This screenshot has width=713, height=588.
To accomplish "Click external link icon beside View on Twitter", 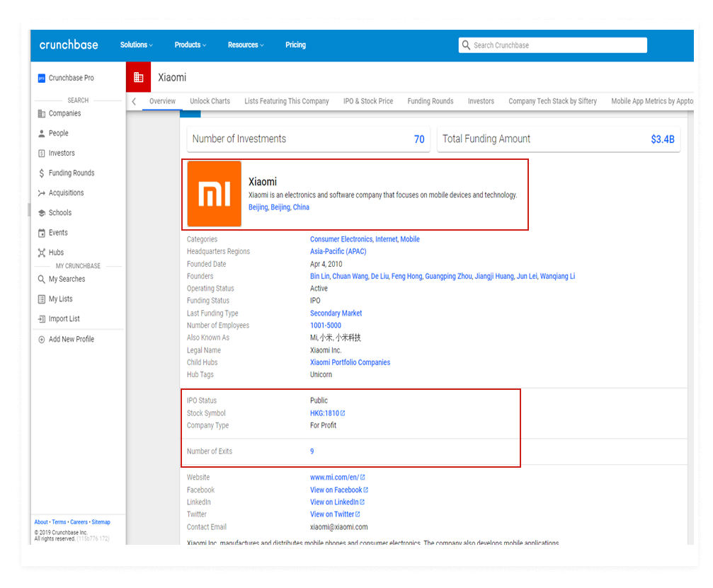I will 358,514.
